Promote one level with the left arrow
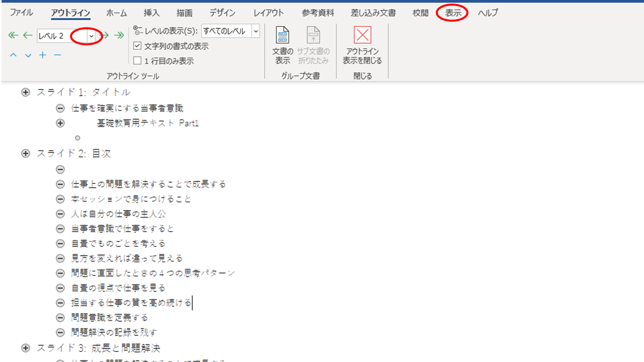The height and width of the screenshot is (362, 644). point(28,35)
